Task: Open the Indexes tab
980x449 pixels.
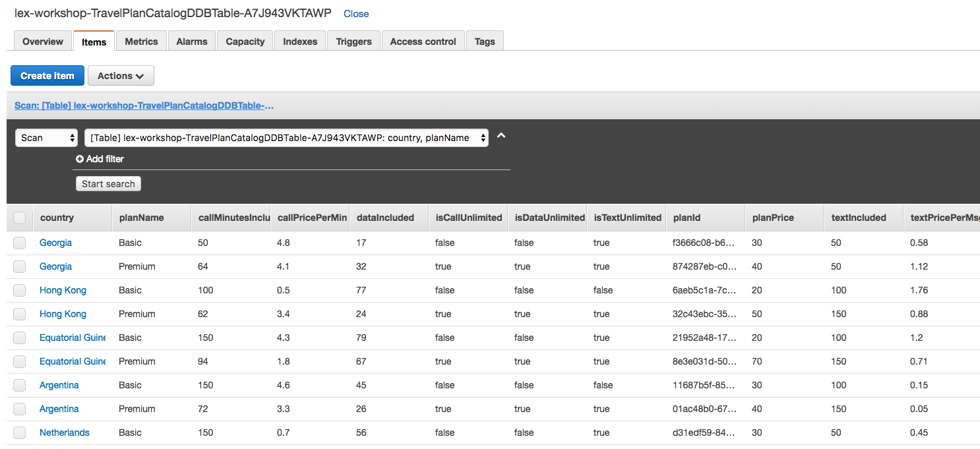Action: click(300, 41)
